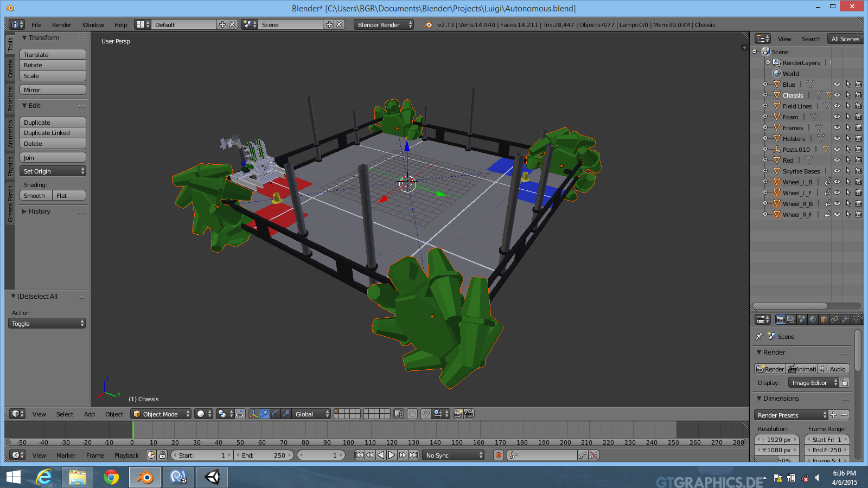Open the world properties tab globe icon

(813, 319)
